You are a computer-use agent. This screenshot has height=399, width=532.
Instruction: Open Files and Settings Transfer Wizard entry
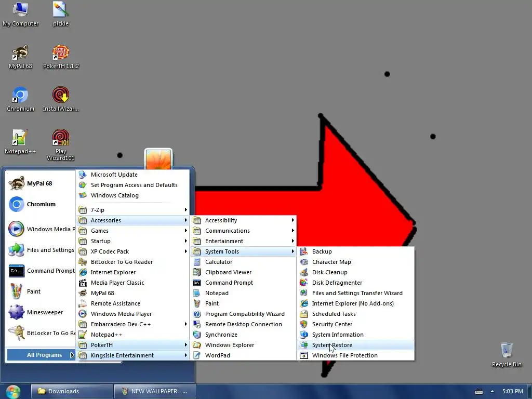point(355,293)
